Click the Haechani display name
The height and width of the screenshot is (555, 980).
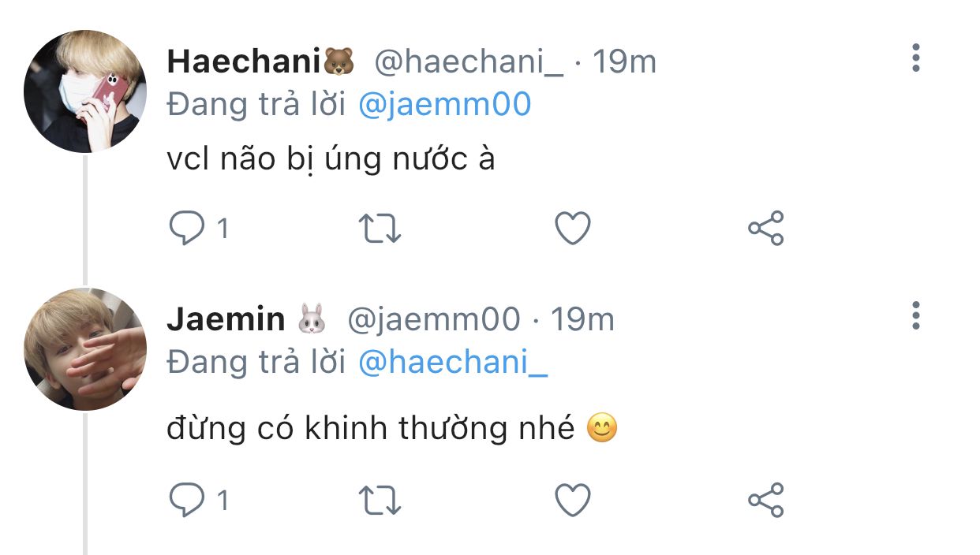pos(245,61)
